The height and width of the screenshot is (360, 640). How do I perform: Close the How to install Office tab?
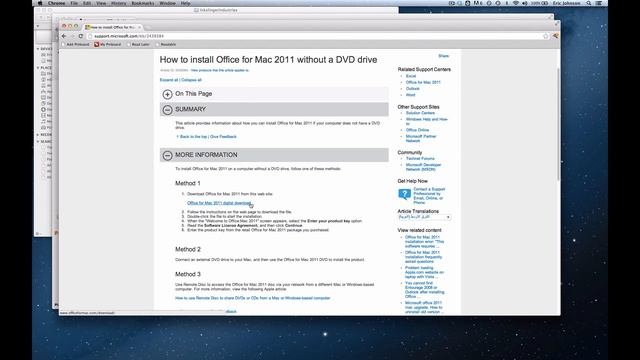click(x=139, y=27)
